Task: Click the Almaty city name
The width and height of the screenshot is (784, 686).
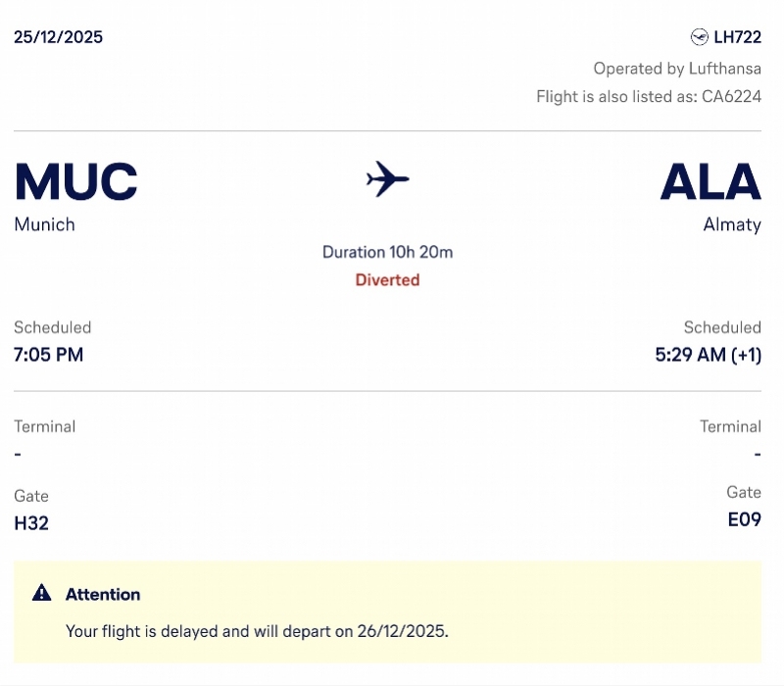Action: click(x=732, y=224)
